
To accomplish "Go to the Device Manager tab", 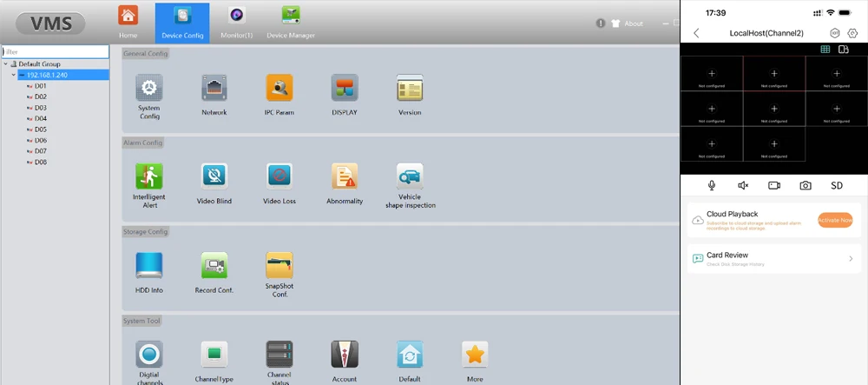I will [x=291, y=22].
